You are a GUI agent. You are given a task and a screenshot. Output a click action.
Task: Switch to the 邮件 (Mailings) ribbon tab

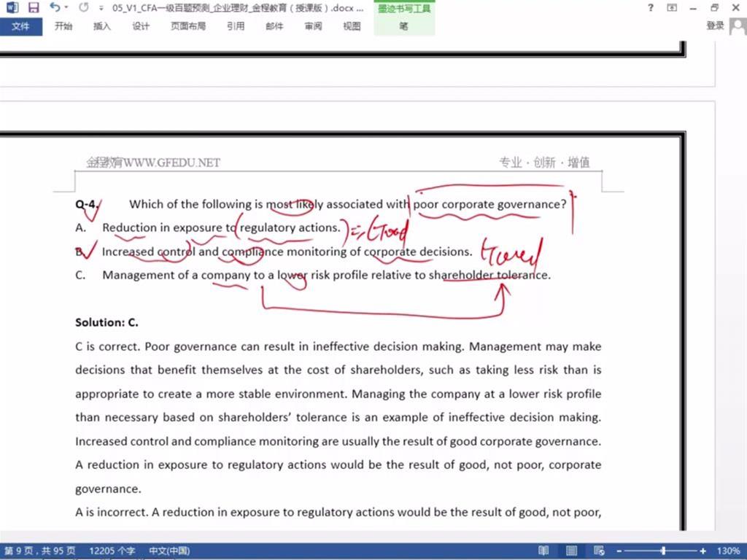(x=274, y=26)
